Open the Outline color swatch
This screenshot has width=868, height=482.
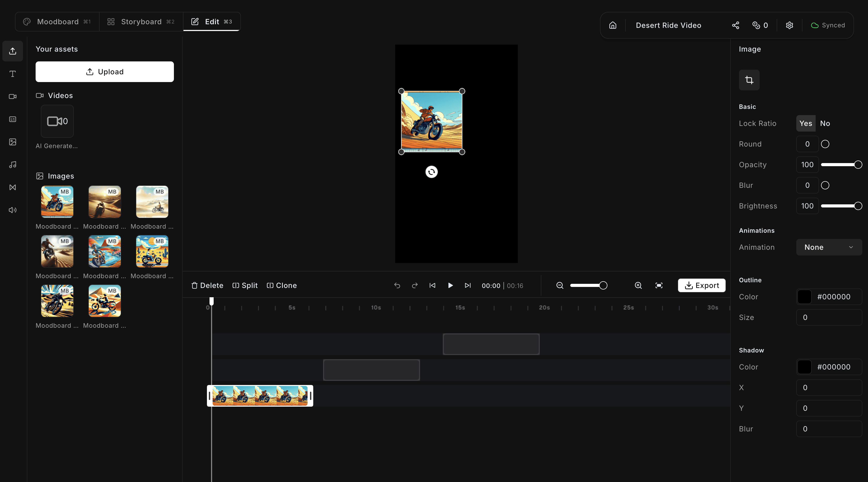click(x=804, y=297)
